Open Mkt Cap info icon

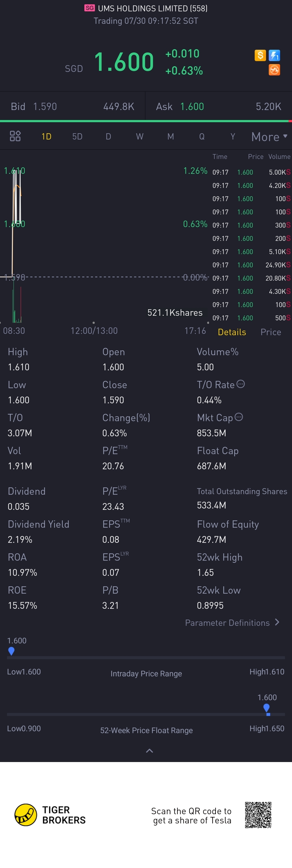click(239, 417)
